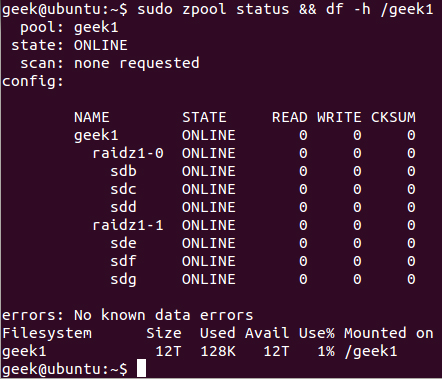This screenshot has height=379, width=442.
Task: Click the ONLINE state in the raidz1-0 row
Action: pos(209,153)
